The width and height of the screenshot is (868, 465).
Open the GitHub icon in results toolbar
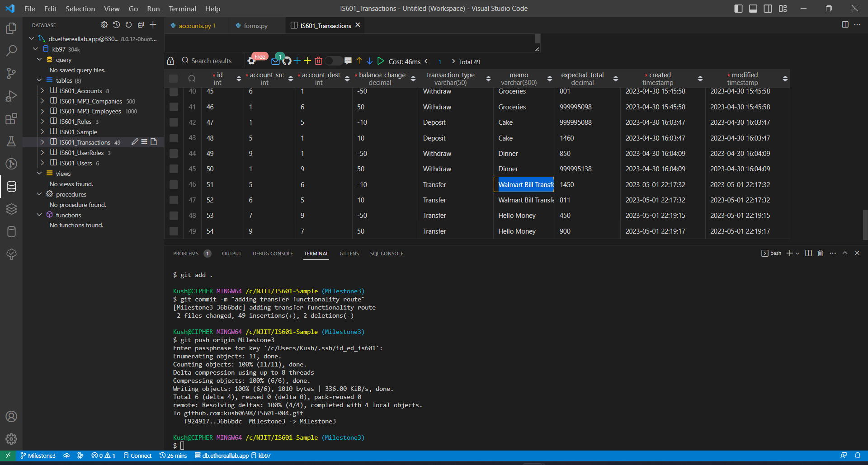tap(287, 60)
